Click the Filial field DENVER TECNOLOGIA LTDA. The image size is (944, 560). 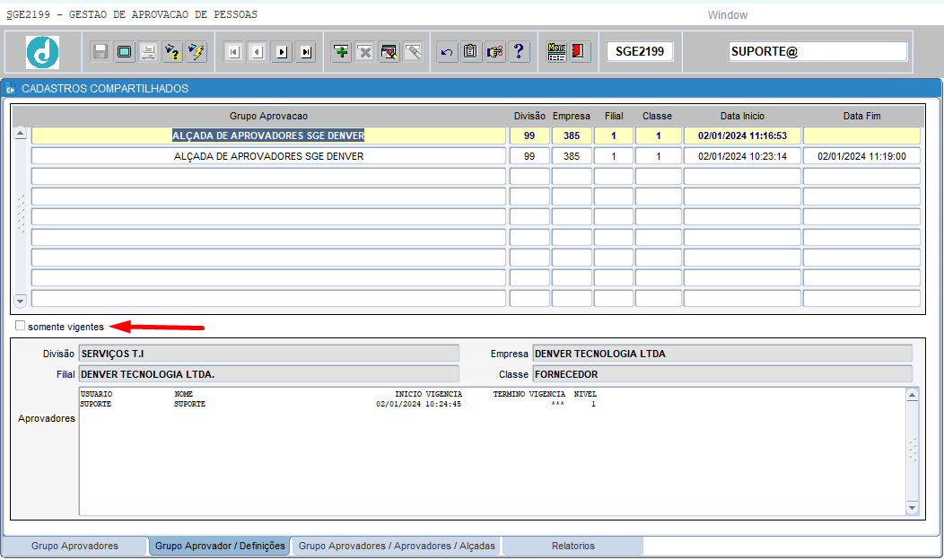[268, 374]
